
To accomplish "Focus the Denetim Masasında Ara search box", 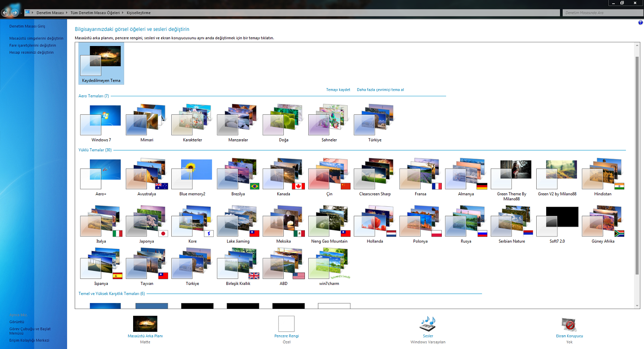I will tap(602, 13).
